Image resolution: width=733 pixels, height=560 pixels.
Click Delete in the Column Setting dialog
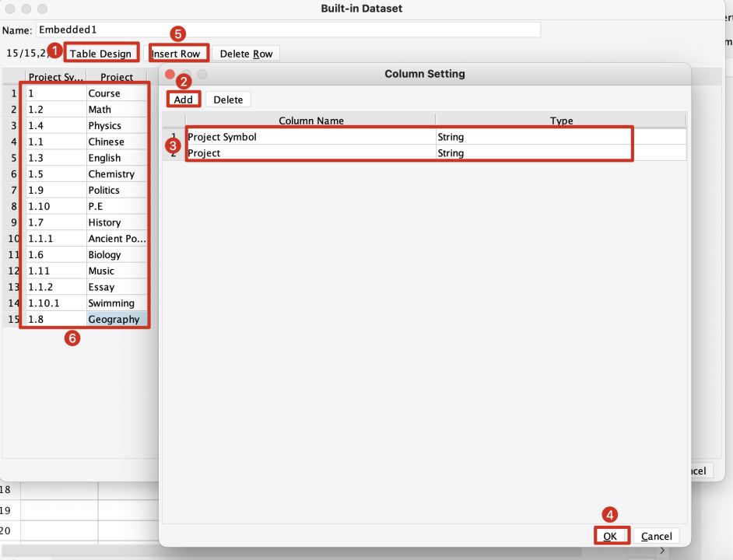pyautogui.click(x=228, y=99)
